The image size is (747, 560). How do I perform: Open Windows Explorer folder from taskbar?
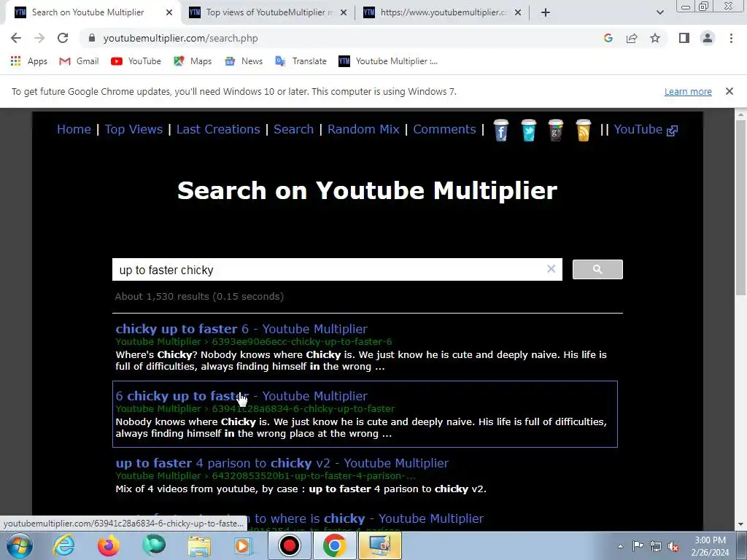tap(199, 545)
